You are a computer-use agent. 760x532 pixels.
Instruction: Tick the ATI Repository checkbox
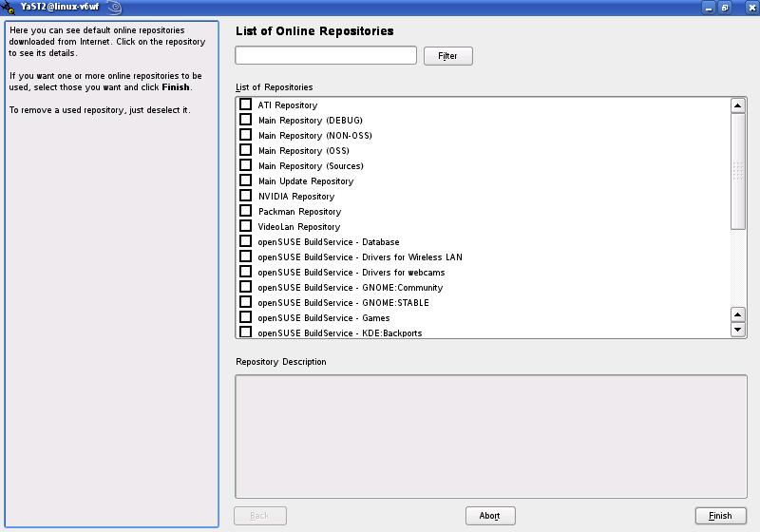(246, 104)
